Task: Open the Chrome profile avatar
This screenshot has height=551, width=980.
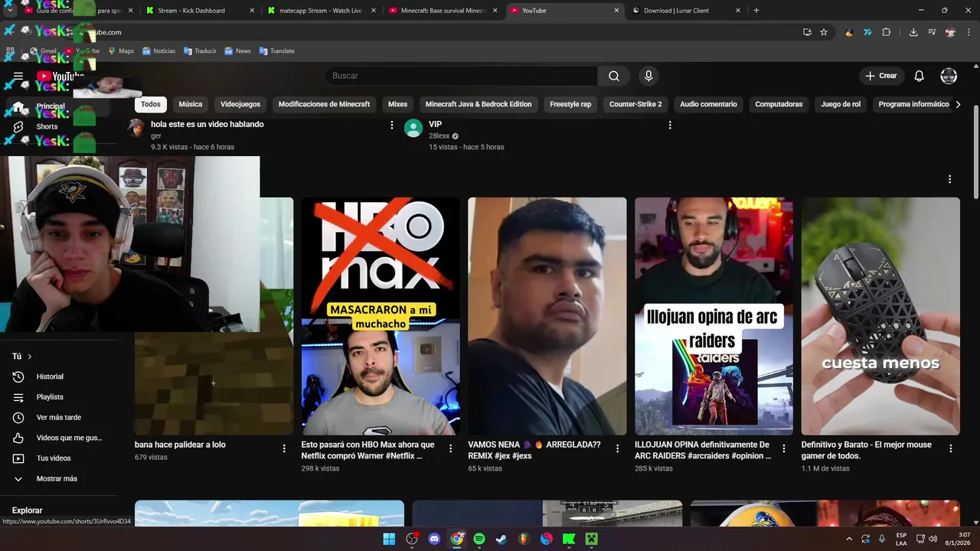Action: pyautogui.click(x=950, y=32)
